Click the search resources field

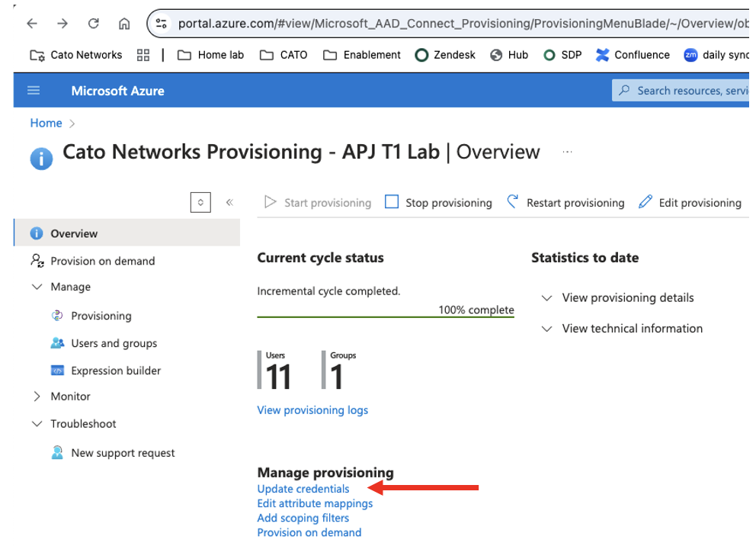pos(686,90)
